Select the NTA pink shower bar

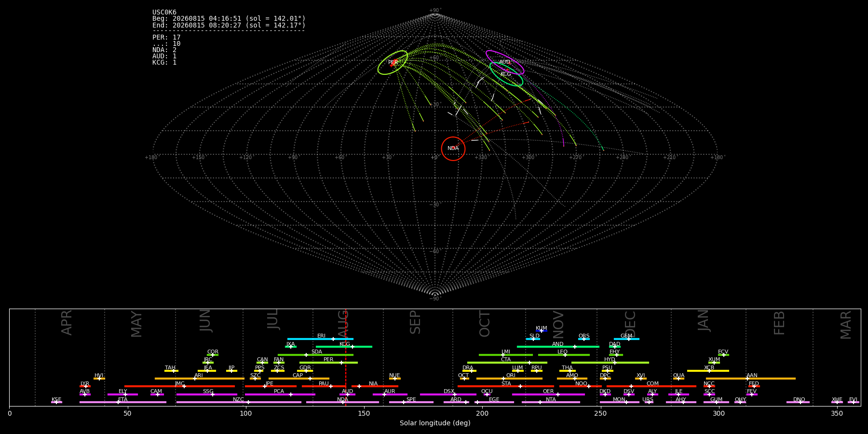[x=551, y=402]
